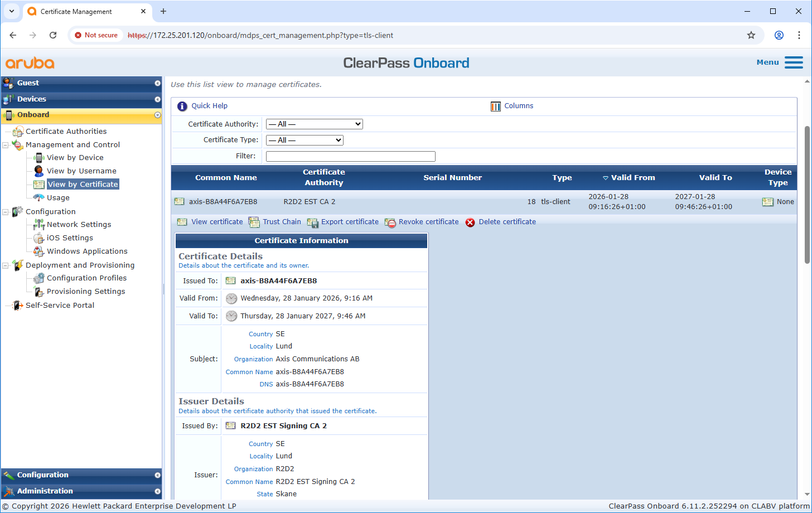This screenshot has height=513, width=812.
Task: Collapse the Deployment and Provisioning tree node
Action: coord(6,265)
